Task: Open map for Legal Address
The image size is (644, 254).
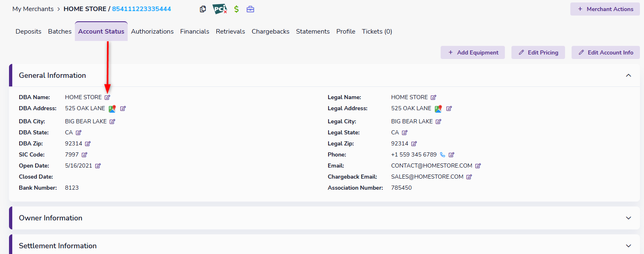Action: click(x=438, y=109)
